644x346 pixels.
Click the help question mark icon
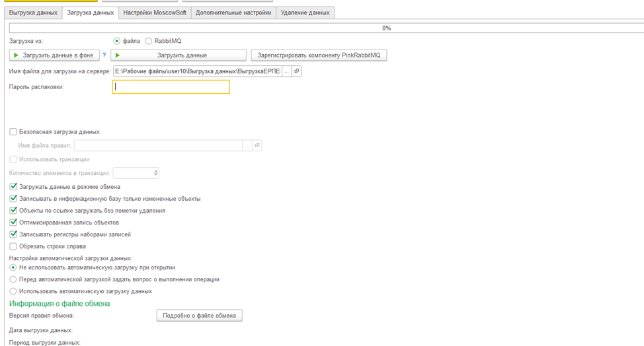tap(104, 55)
